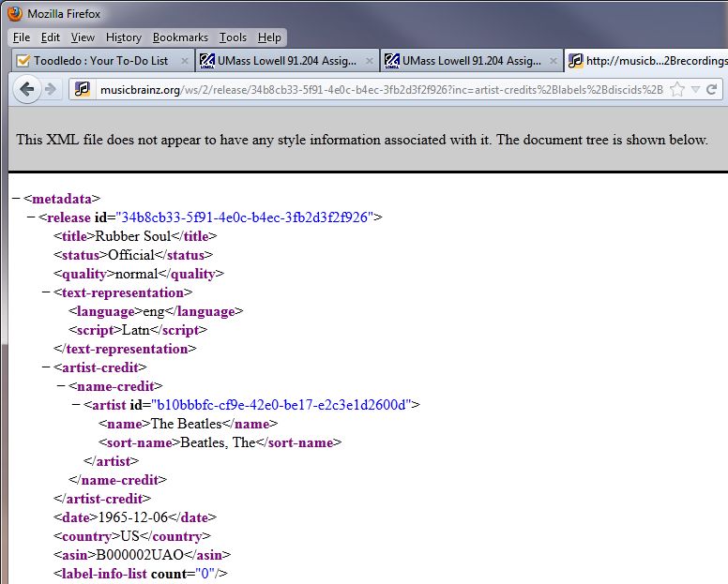Click the Toodledo checkmark favicon
The height and width of the screenshot is (584, 728).
(x=23, y=61)
